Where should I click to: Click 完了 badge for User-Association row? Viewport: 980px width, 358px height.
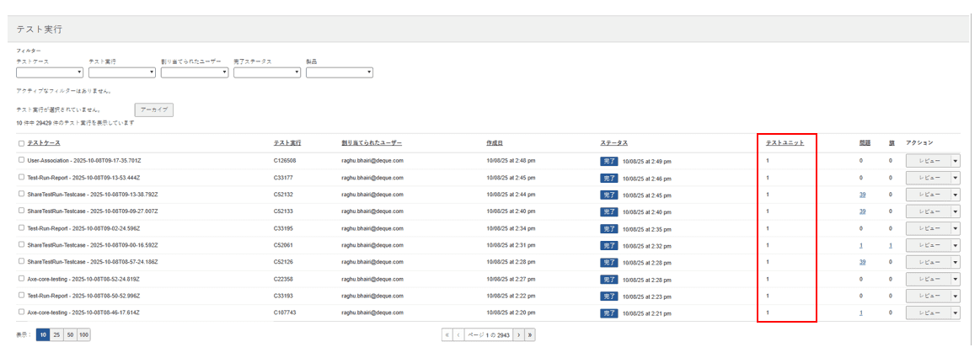(609, 160)
